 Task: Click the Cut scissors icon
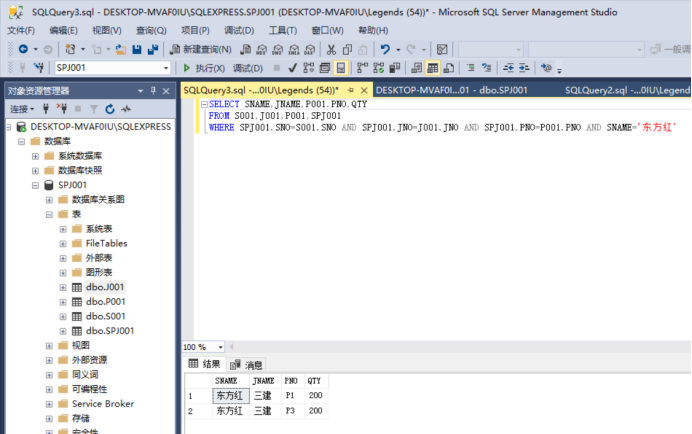pyautogui.click(x=331, y=49)
